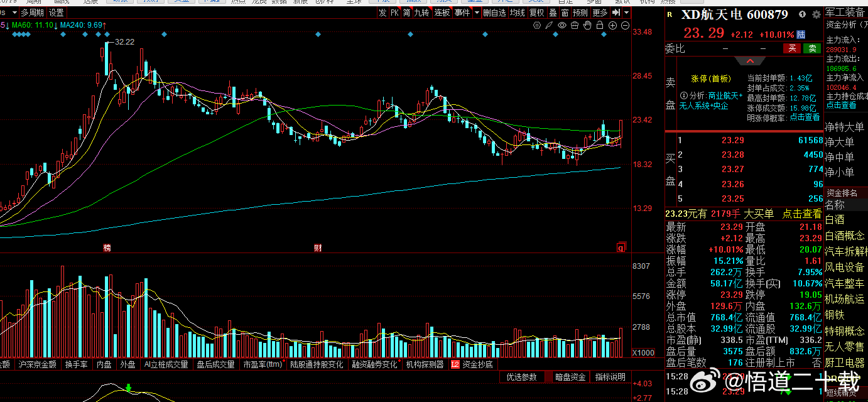This screenshot has width=868, height=402.
Task: Open dropdown arrow after 更多 toolbar
Action: [626, 13]
